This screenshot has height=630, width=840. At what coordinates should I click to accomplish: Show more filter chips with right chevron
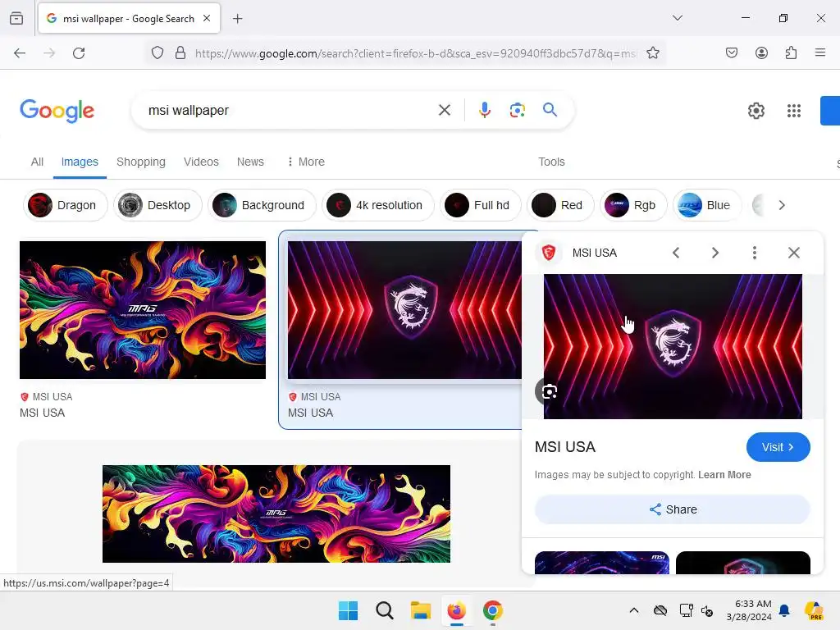782,205
